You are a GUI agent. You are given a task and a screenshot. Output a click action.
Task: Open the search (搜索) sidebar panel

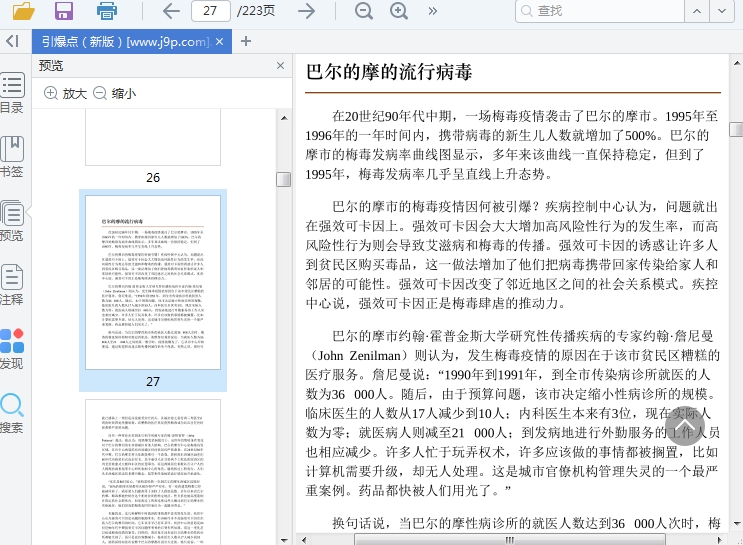tap(12, 412)
